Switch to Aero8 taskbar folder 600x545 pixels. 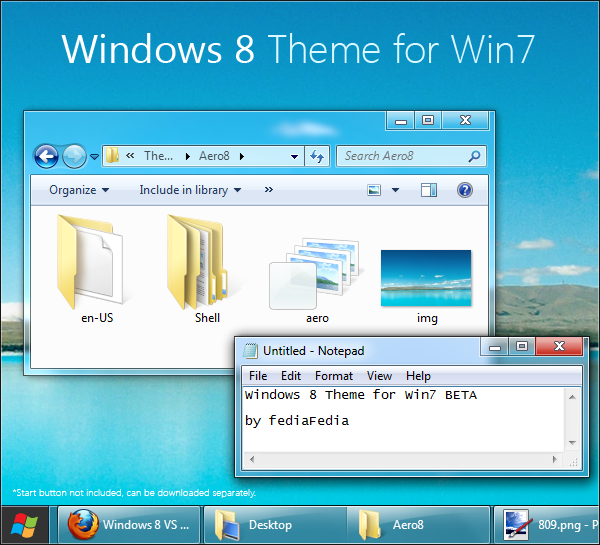(x=419, y=525)
